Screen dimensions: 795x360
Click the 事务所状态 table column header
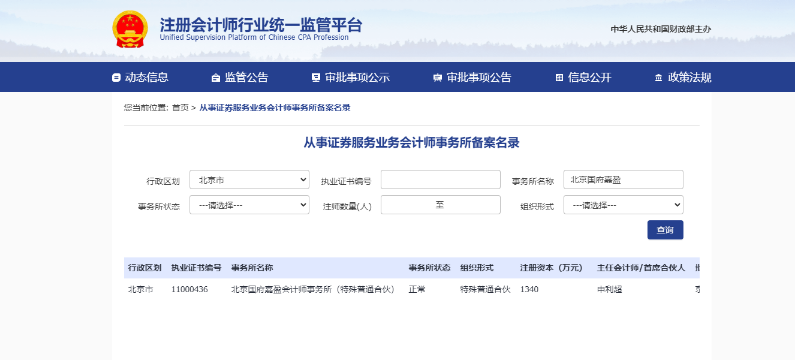(x=429, y=268)
